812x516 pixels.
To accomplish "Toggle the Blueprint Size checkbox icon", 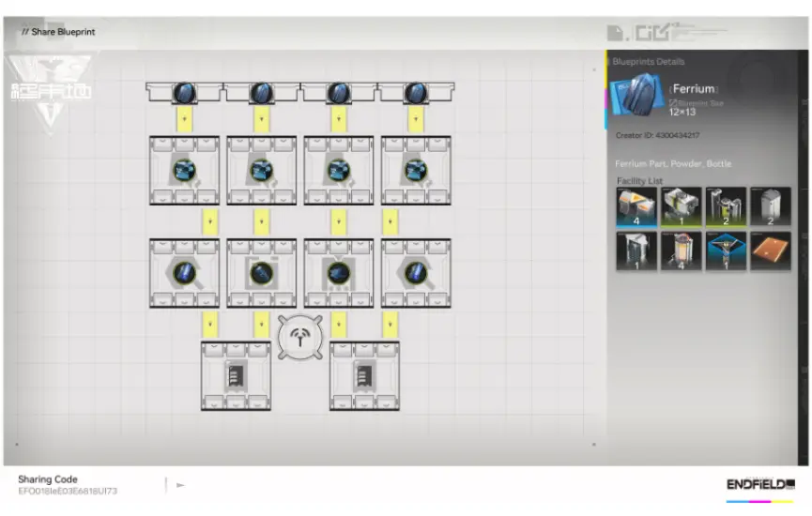I will pos(672,102).
